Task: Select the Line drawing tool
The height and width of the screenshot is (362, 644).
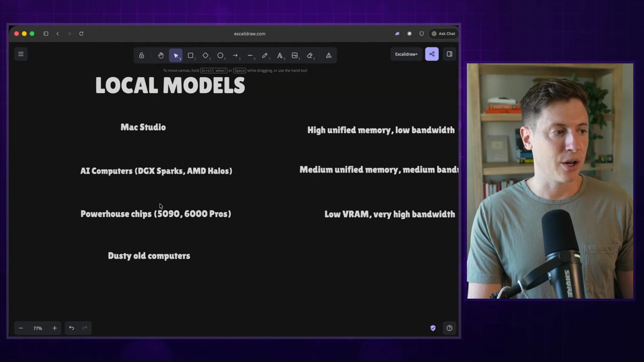Action: (x=250, y=55)
